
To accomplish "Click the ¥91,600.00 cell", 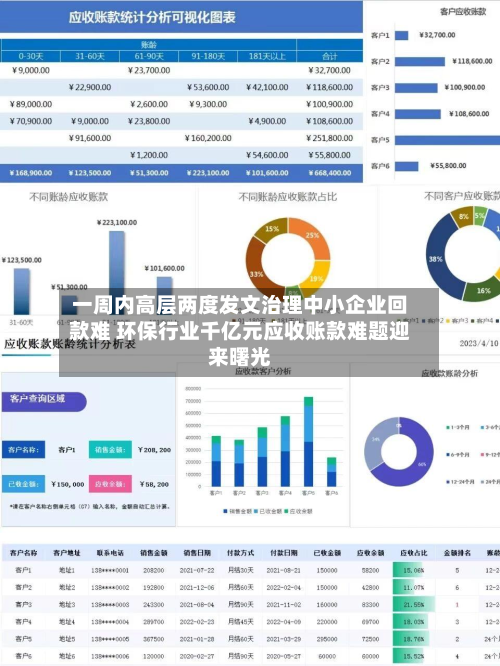I will pyautogui.click(x=90, y=138).
